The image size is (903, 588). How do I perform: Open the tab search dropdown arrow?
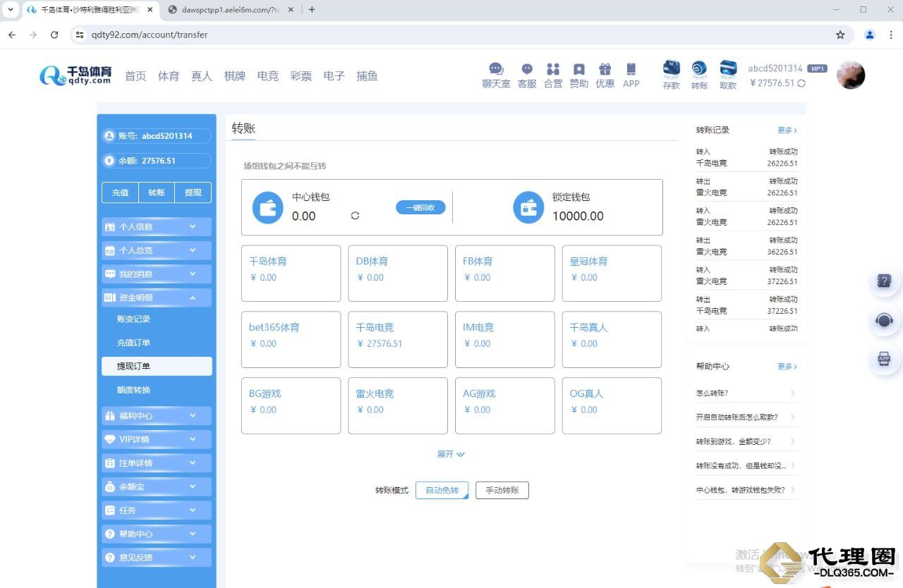tap(10, 10)
